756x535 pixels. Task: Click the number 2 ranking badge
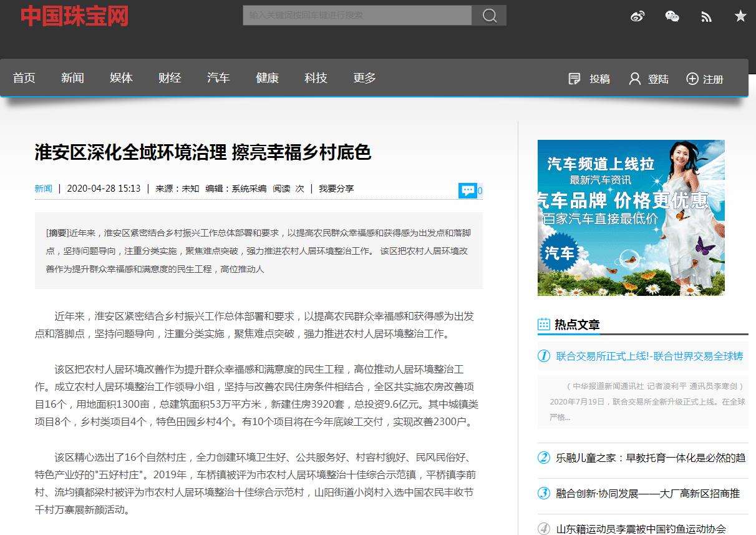coord(544,458)
